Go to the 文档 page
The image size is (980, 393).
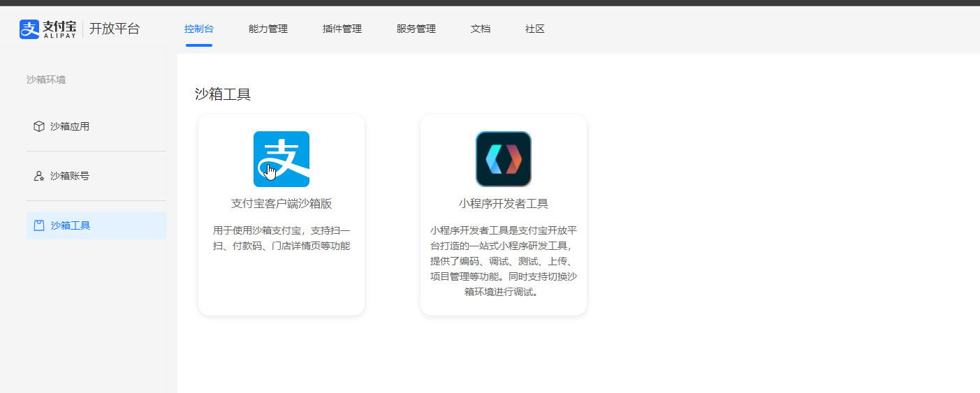tap(481, 29)
